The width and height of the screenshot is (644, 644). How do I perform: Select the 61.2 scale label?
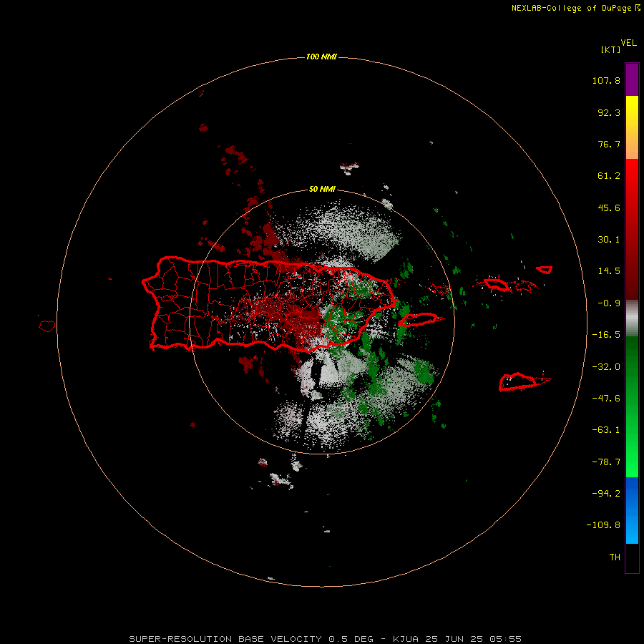point(609,176)
